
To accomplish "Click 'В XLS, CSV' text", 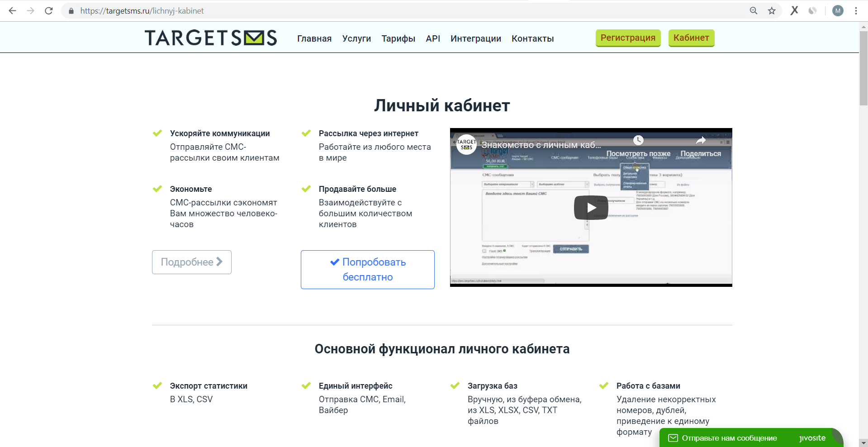I will pyautogui.click(x=191, y=399).
